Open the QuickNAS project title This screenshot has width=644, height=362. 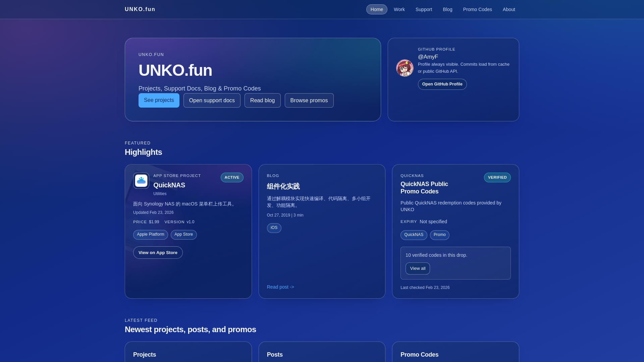coord(169,185)
